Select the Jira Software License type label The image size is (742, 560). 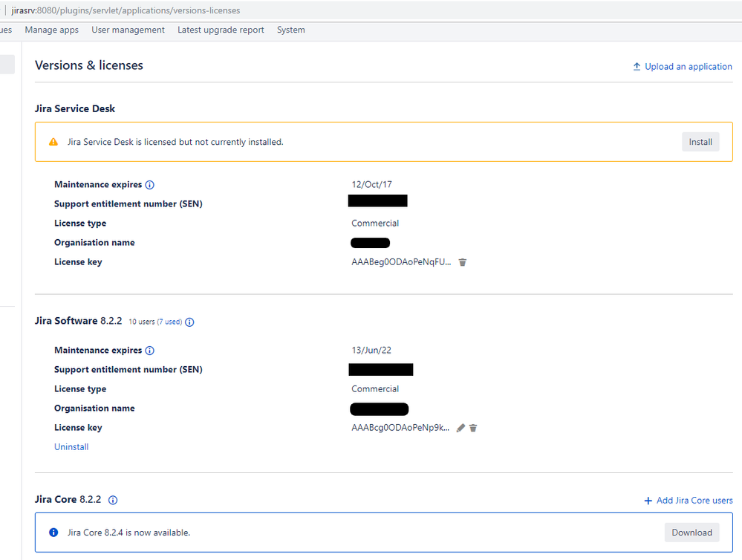click(80, 389)
